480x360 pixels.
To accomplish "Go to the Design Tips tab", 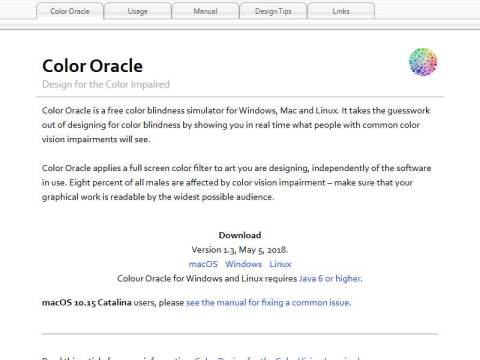I will point(273,11).
